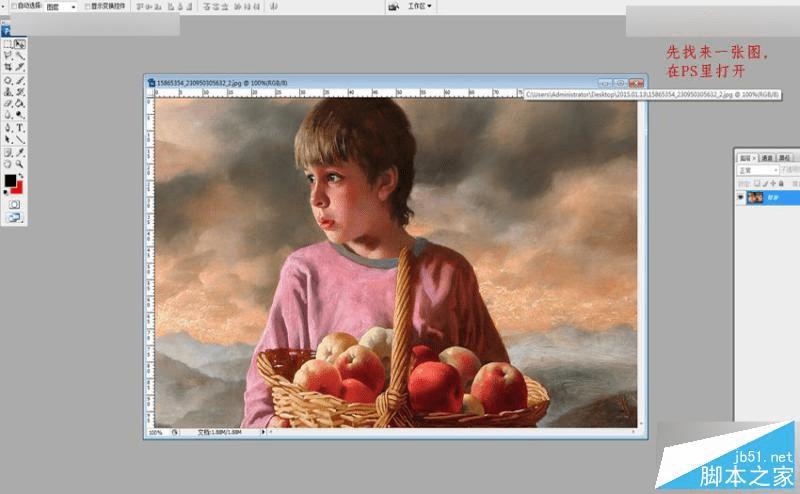Select the Clone Stamp tool
800x494 pixels.
tap(8, 92)
